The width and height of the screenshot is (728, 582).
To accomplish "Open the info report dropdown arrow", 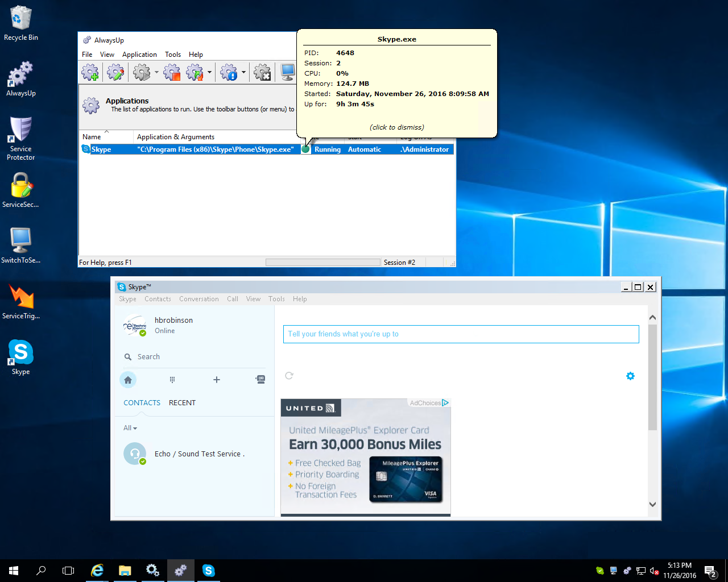I will 243,72.
